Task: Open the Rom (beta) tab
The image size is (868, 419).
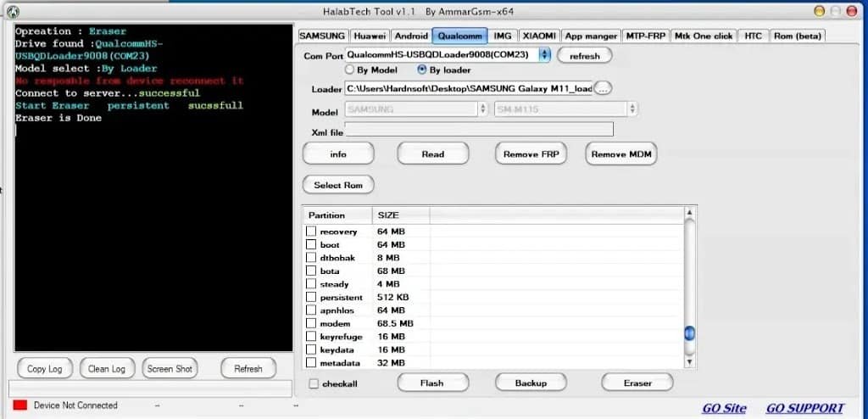Action: [x=797, y=36]
